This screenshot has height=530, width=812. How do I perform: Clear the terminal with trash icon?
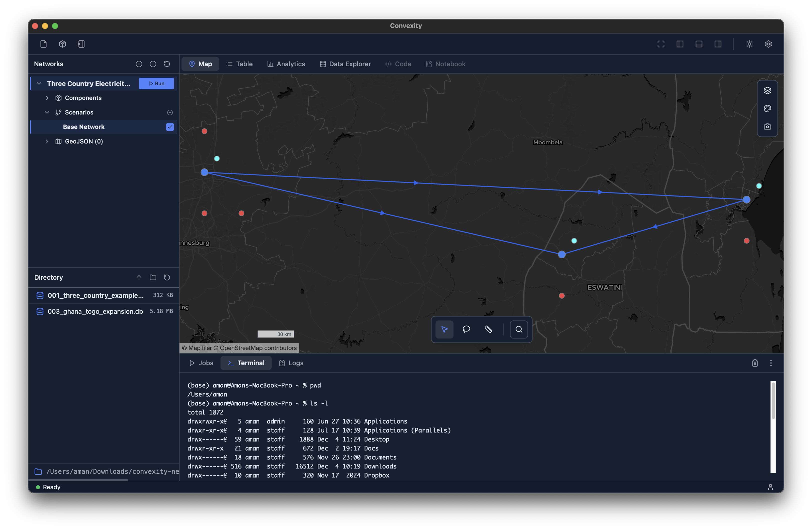755,363
